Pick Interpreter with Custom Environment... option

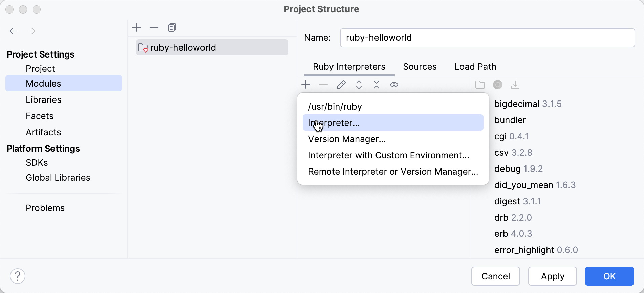(388, 155)
